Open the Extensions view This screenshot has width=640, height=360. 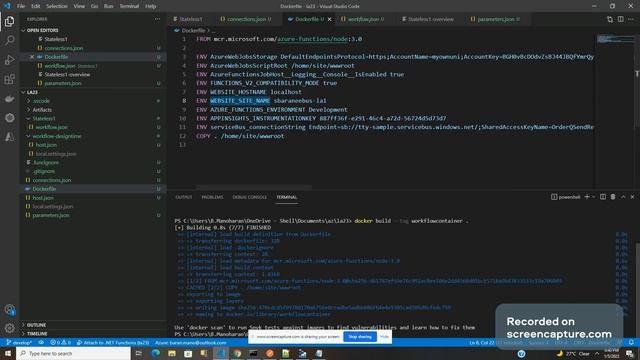coord(9,79)
